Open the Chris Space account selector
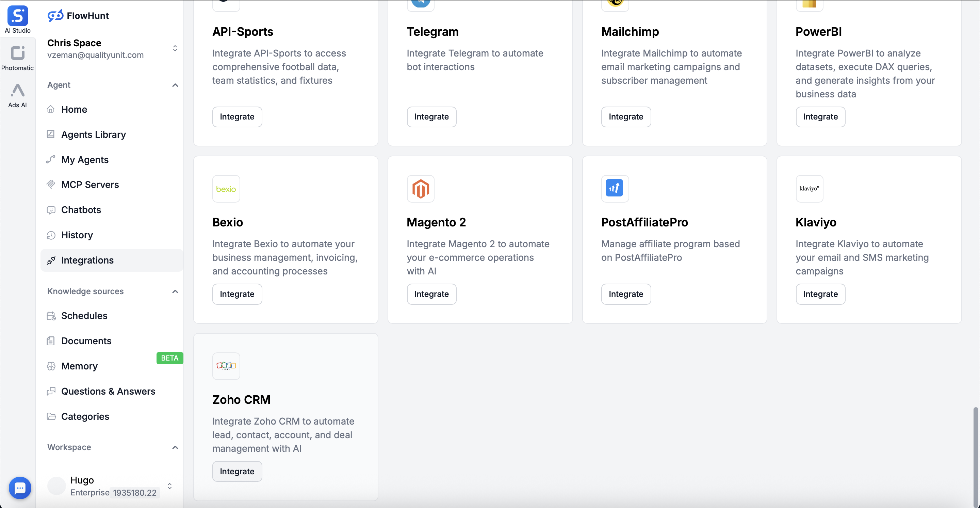The width and height of the screenshot is (980, 508). 175,48
